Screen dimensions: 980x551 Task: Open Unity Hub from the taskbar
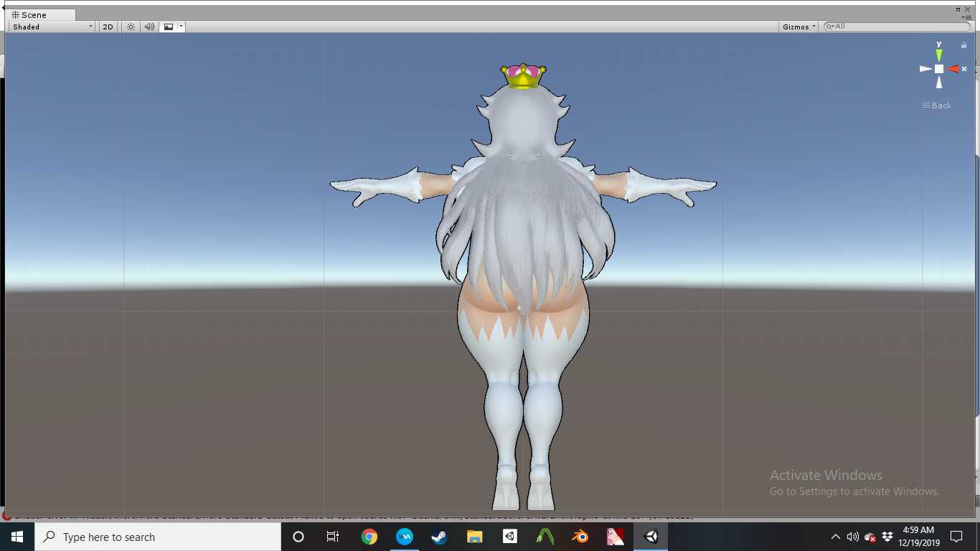click(509, 537)
